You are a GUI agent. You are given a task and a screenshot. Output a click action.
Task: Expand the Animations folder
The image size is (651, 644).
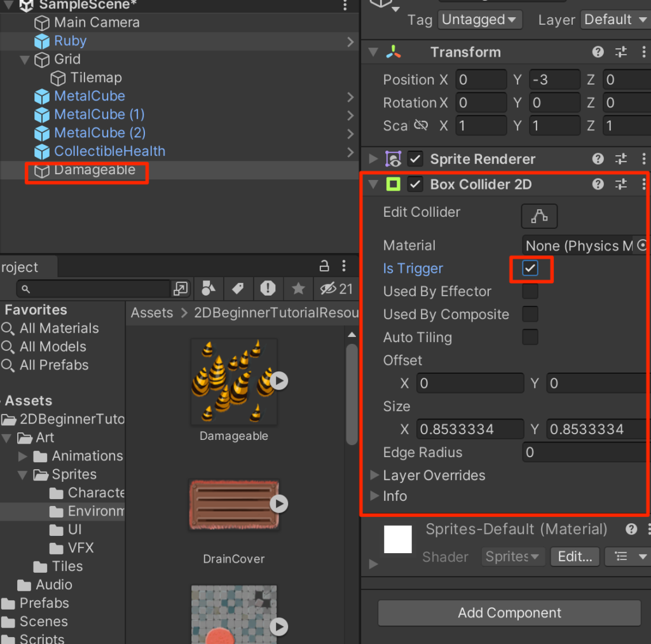pos(23,456)
